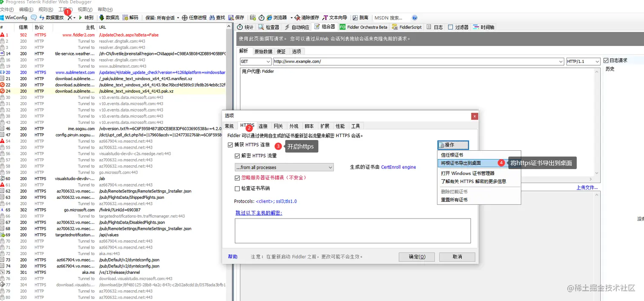The height and width of the screenshot is (301, 644).
Task: Click the 帮助 link in Options dialog
Action: click(233, 257)
